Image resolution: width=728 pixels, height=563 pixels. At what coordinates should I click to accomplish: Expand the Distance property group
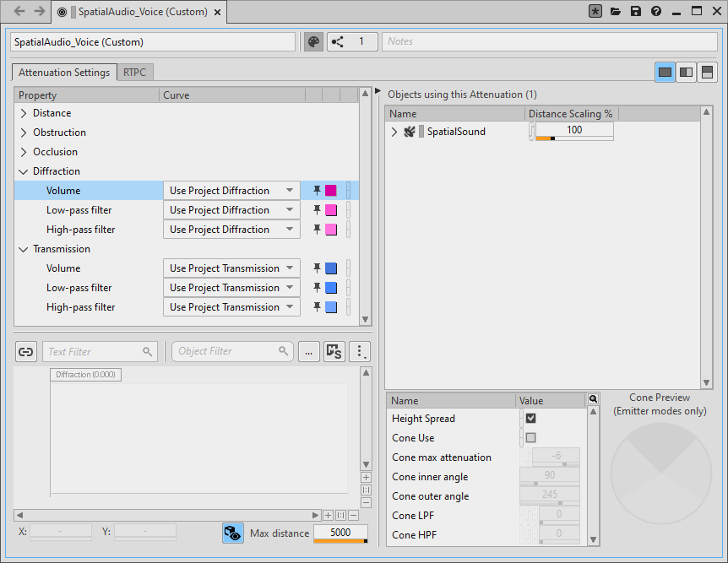pyautogui.click(x=24, y=113)
